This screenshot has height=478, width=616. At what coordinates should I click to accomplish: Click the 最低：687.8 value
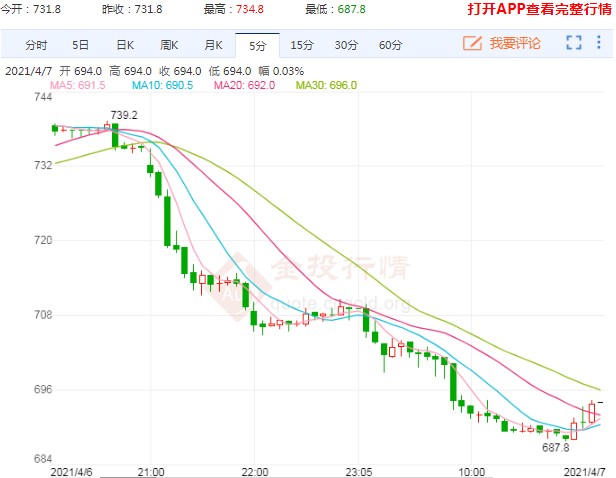[x=336, y=9]
